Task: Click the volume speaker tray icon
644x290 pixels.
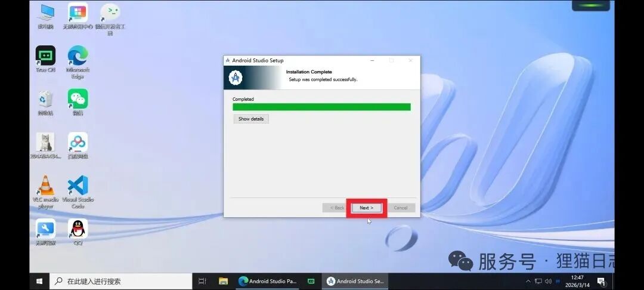Action: point(548,282)
